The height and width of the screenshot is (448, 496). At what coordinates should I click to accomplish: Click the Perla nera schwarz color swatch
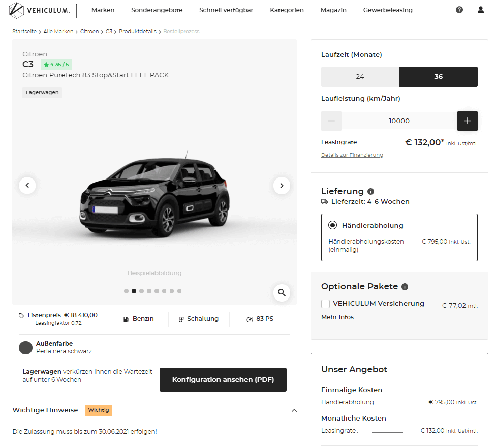tap(25, 348)
